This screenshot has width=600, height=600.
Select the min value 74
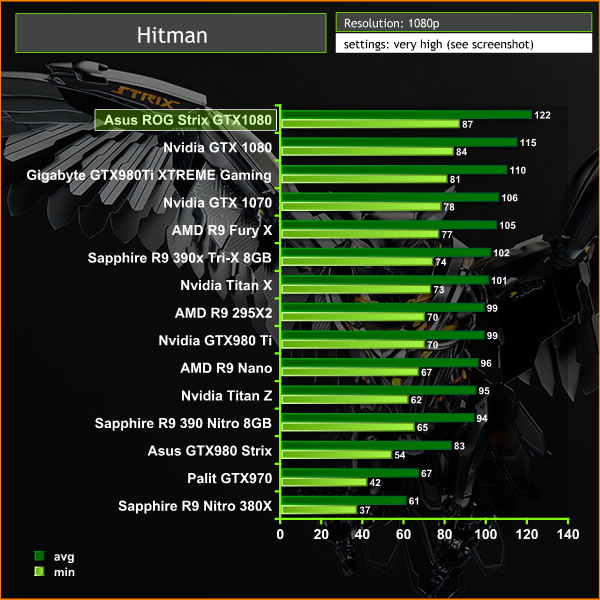click(441, 262)
